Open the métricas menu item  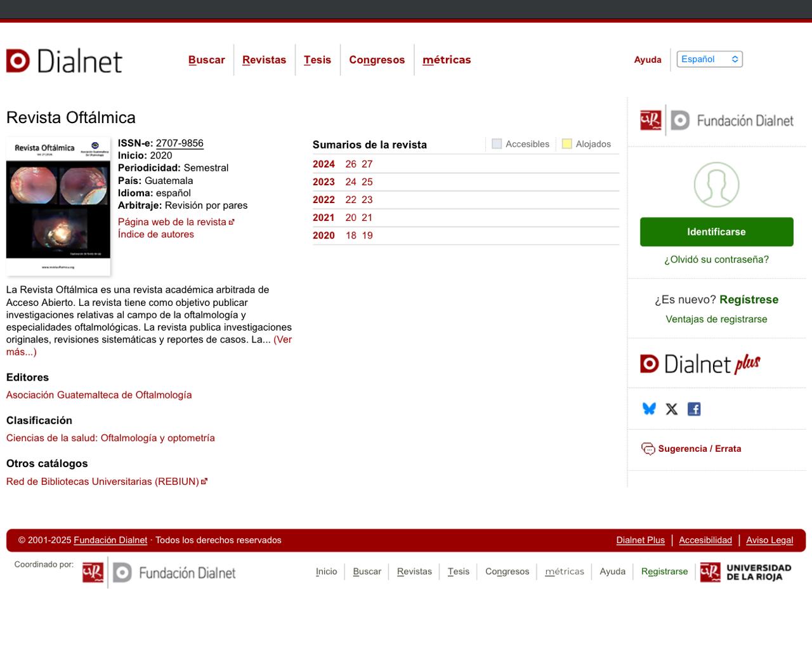[447, 60]
